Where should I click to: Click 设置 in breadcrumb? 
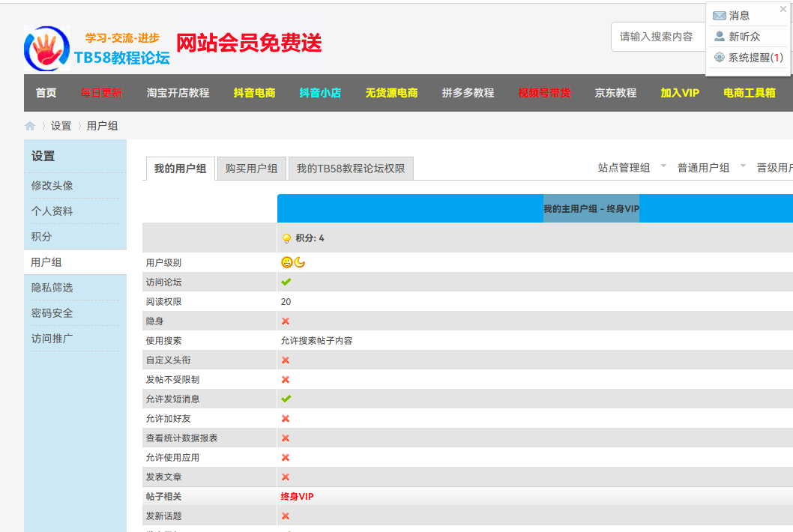click(61, 126)
